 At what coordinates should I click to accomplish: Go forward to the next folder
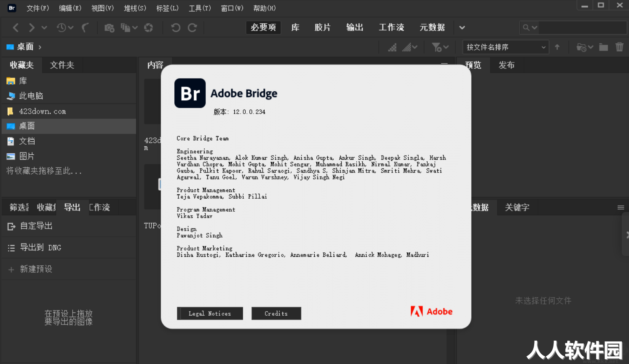coord(31,27)
